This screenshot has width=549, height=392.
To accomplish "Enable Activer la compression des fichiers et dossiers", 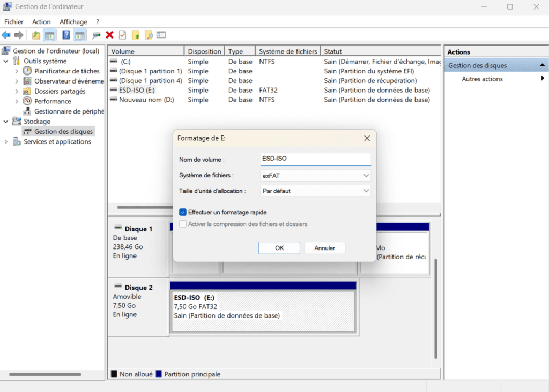I will click(183, 224).
